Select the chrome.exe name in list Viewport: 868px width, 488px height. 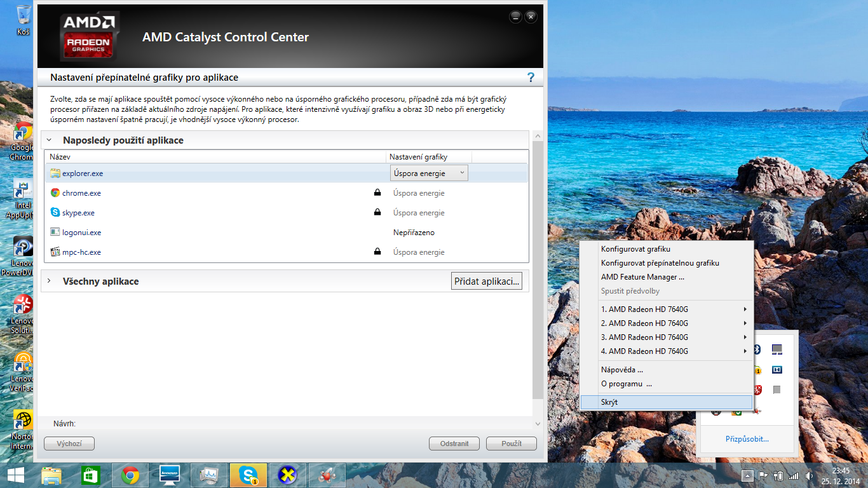point(81,193)
